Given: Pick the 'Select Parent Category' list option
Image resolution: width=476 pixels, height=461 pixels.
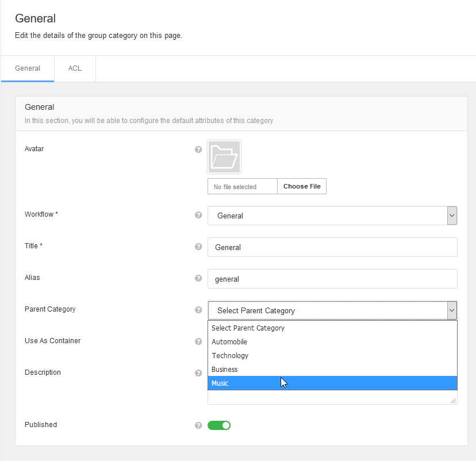Looking at the screenshot, I should pyautogui.click(x=332, y=328).
